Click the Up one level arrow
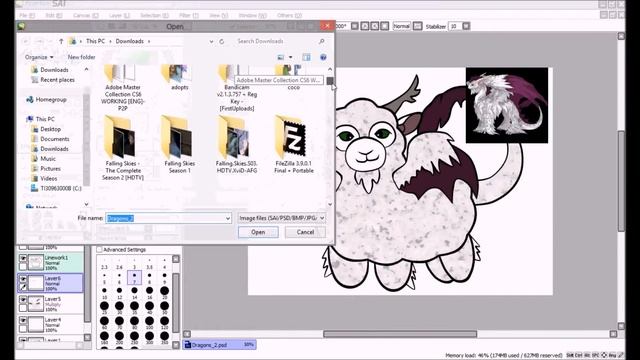The height and width of the screenshot is (360, 640). (61, 41)
